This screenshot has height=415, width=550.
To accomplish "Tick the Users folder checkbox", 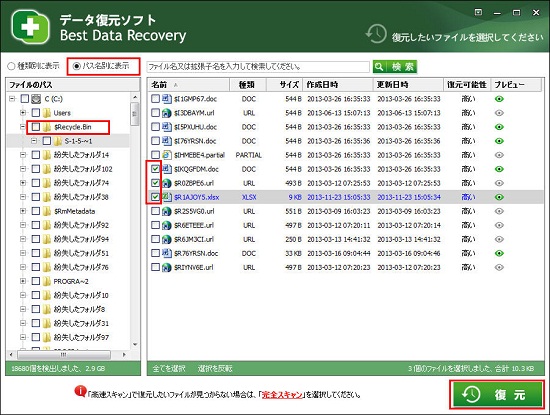I will (x=36, y=113).
